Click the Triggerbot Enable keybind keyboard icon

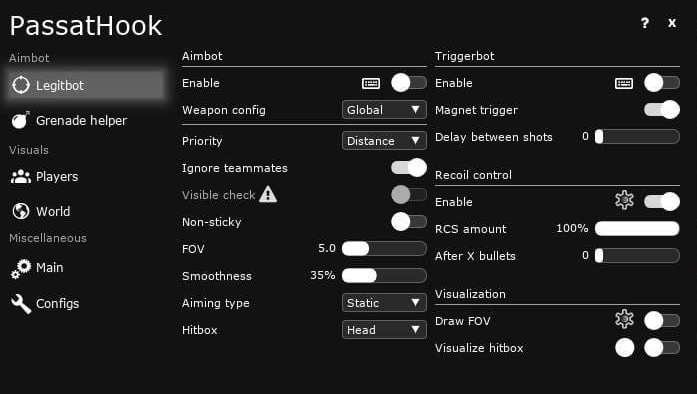pos(624,83)
